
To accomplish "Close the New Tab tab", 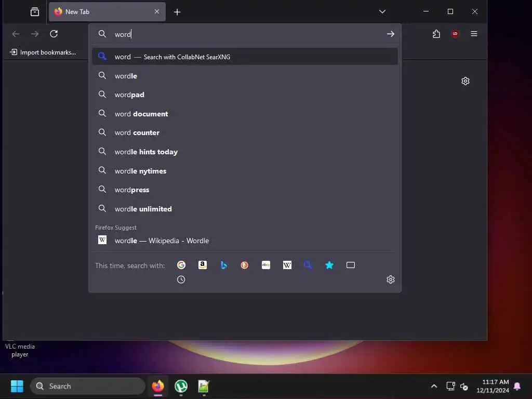I will tap(157, 11).
